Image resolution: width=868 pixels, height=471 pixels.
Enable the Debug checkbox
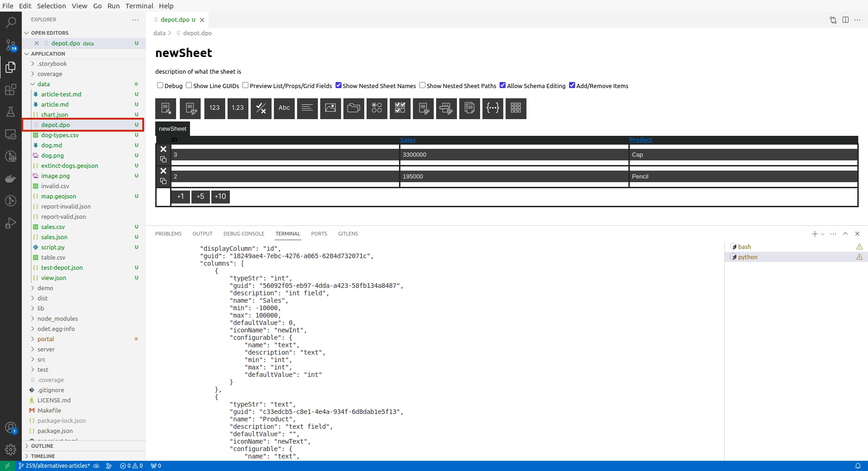pyautogui.click(x=160, y=85)
